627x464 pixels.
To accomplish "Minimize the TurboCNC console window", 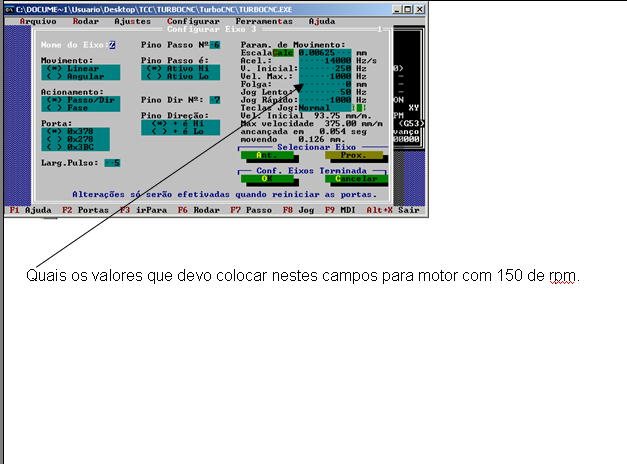I will click(397, 9).
